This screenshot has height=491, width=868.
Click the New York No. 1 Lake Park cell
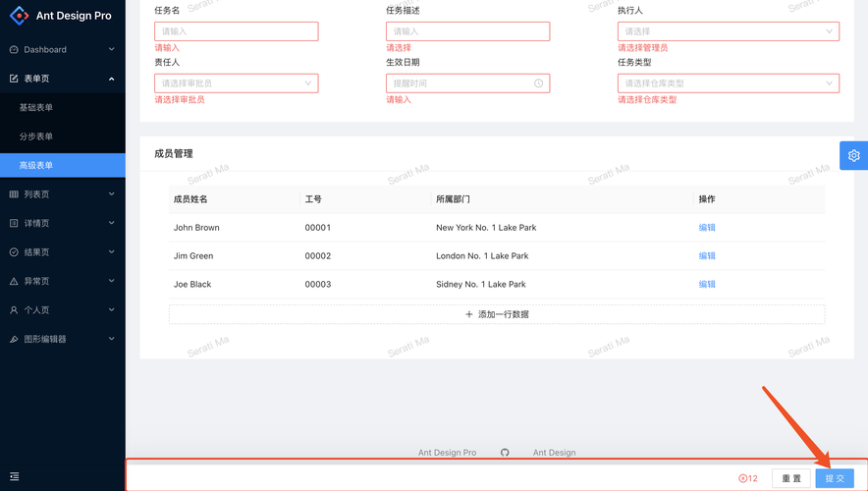pos(486,228)
